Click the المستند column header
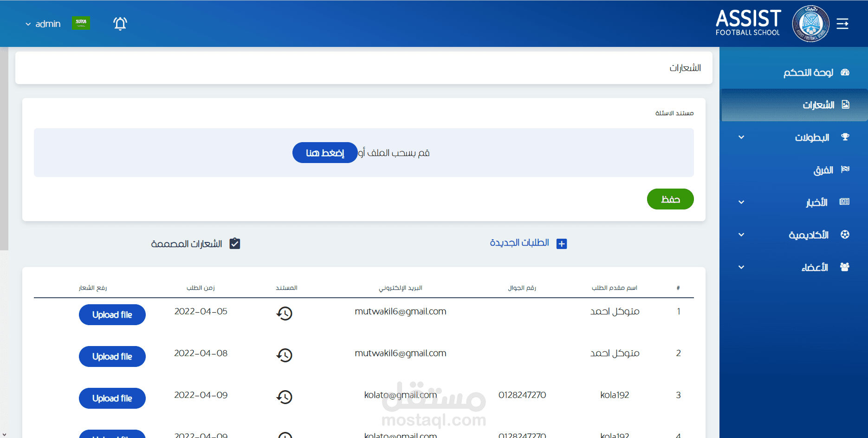 [286, 288]
